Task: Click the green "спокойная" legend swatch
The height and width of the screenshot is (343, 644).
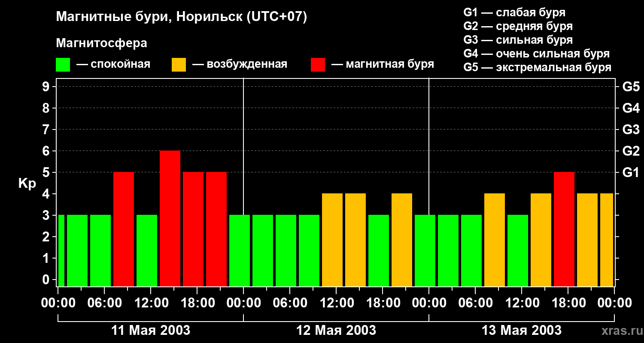Action: (x=63, y=65)
